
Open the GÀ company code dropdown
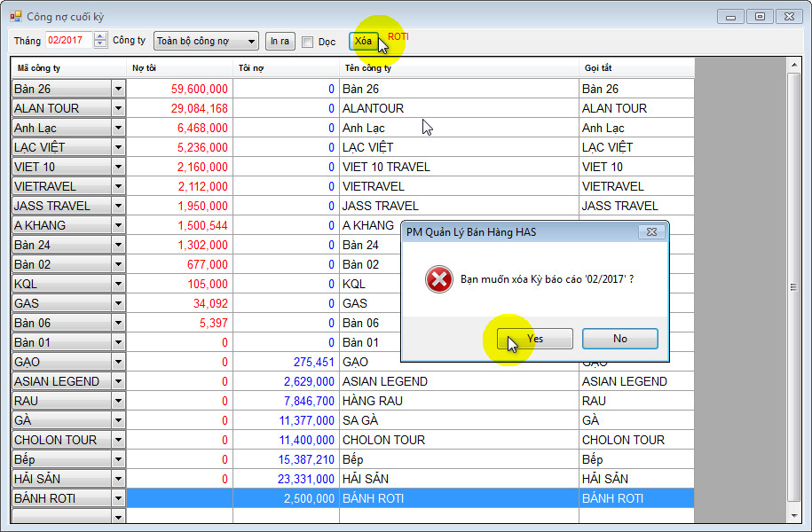tap(118, 420)
